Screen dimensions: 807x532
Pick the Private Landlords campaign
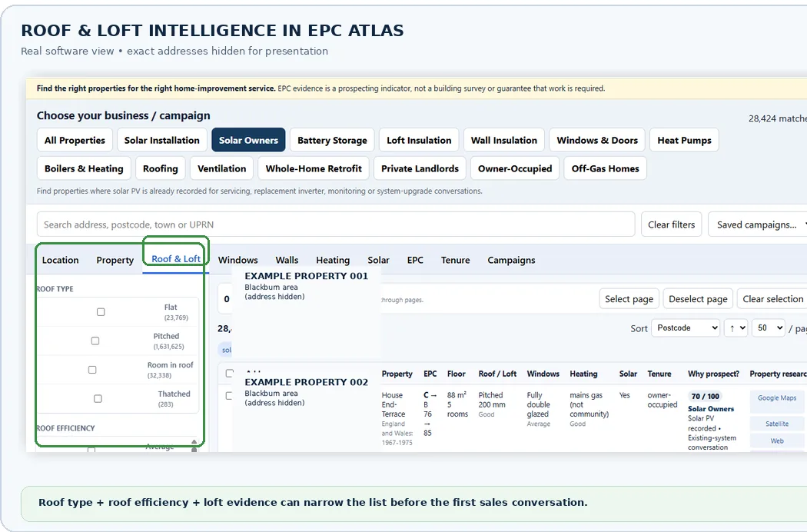point(420,168)
